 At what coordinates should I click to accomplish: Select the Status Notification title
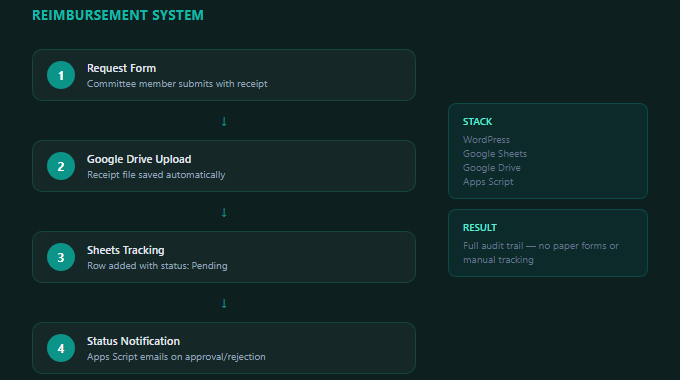pos(133,341)
